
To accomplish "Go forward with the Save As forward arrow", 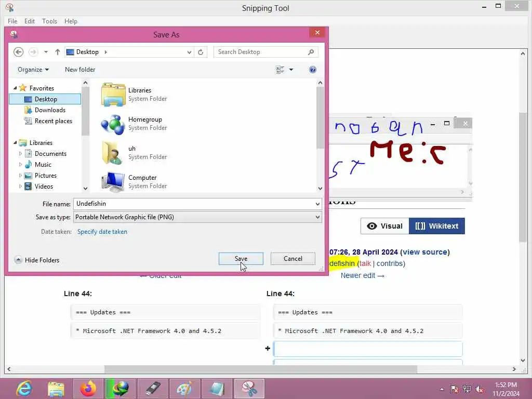I will click(33, 52).
